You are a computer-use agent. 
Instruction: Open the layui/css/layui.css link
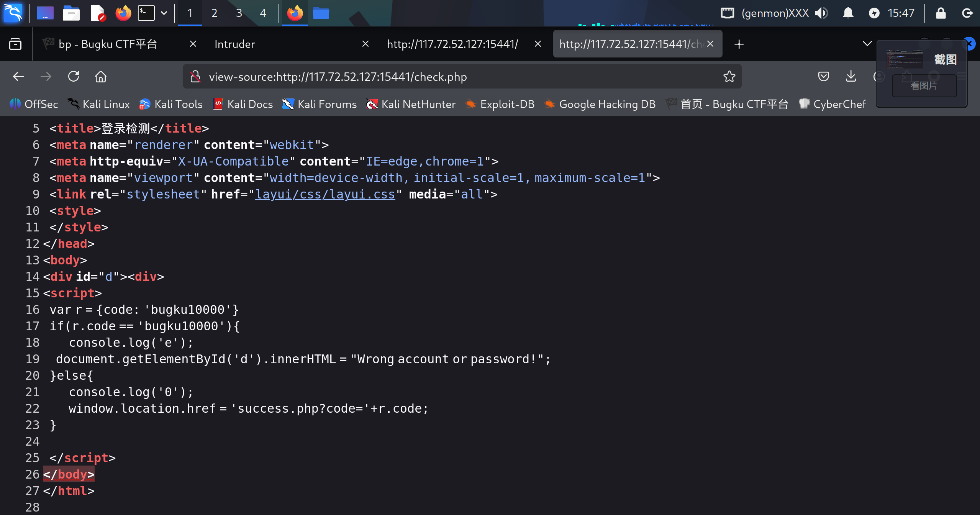325,194
